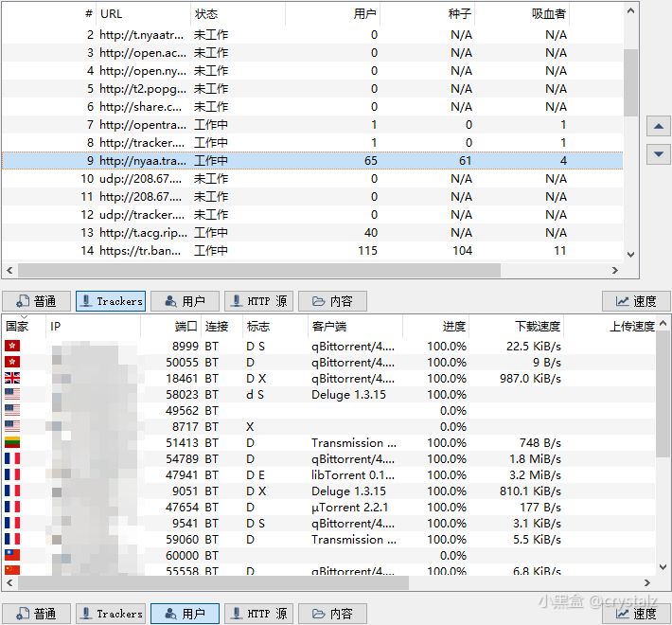
Task: Sort peers by 进度 column header
Action: 435,326
